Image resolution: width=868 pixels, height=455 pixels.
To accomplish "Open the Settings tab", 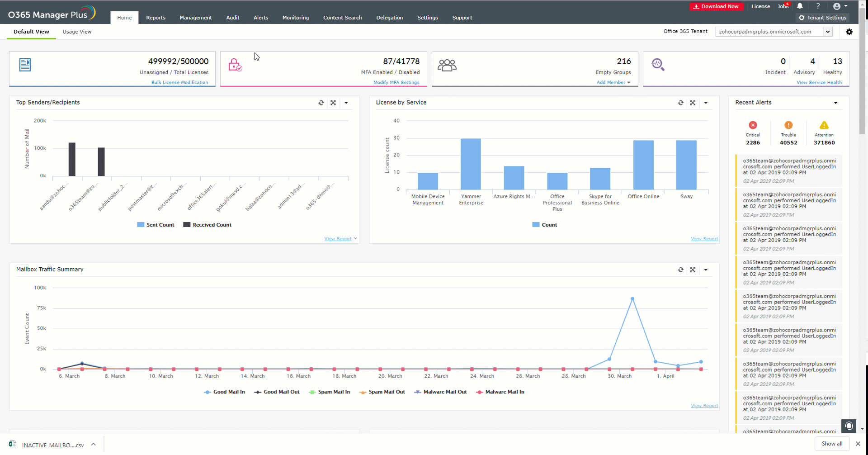I will click(428, 18).
